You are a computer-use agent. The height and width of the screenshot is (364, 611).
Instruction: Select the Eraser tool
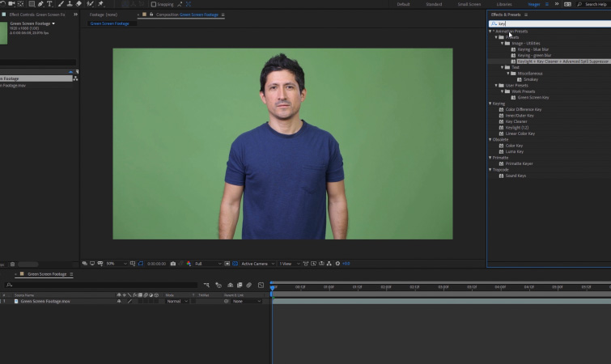[78, 4]
